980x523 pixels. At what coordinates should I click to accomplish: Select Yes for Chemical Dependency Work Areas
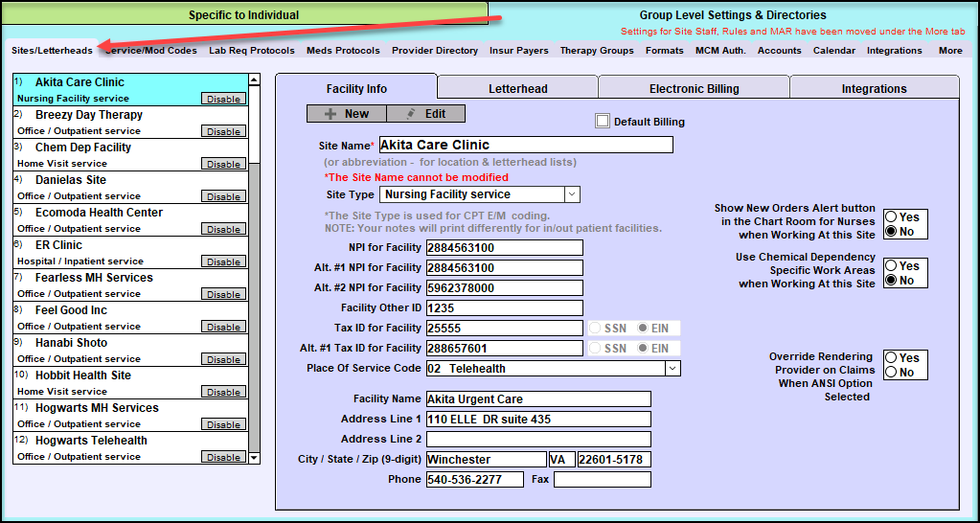891,266
